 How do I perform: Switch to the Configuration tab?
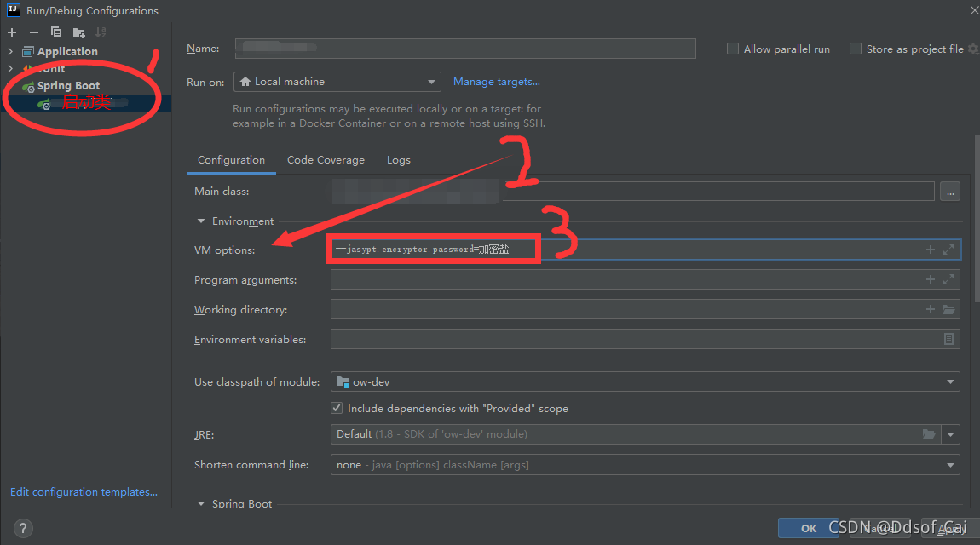click(x=231, y=160)
